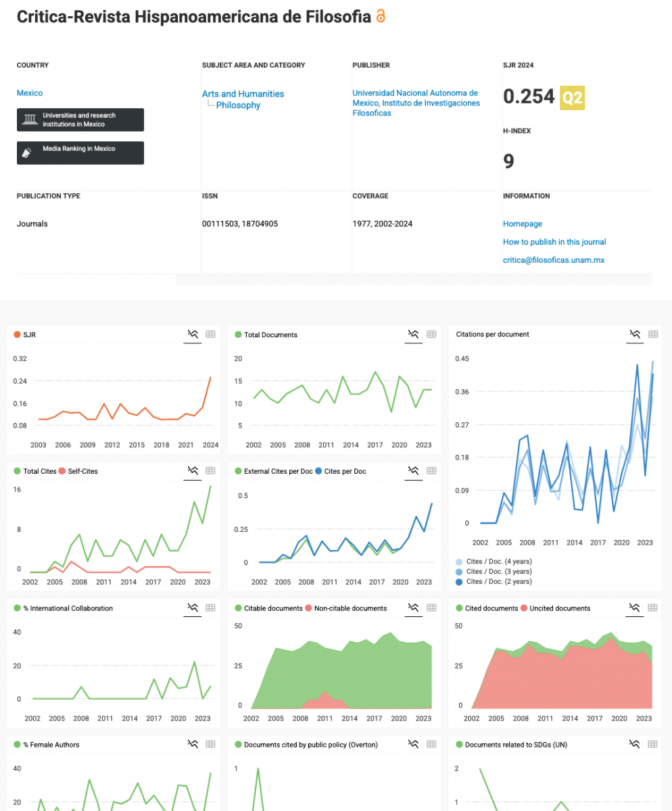Click the Cites / Doc. (3 years) legend entry
672x811 pixels.
point(494,572)
